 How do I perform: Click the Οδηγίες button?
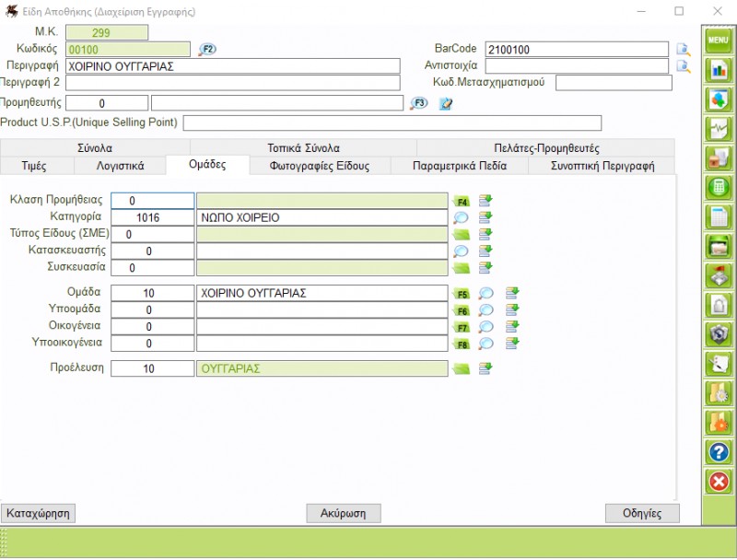coord(642,513)
